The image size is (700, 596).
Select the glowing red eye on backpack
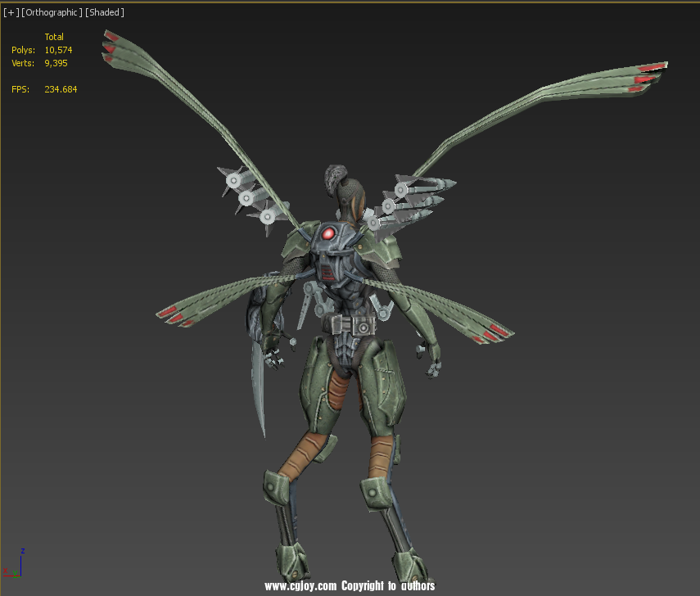point(328,234)
